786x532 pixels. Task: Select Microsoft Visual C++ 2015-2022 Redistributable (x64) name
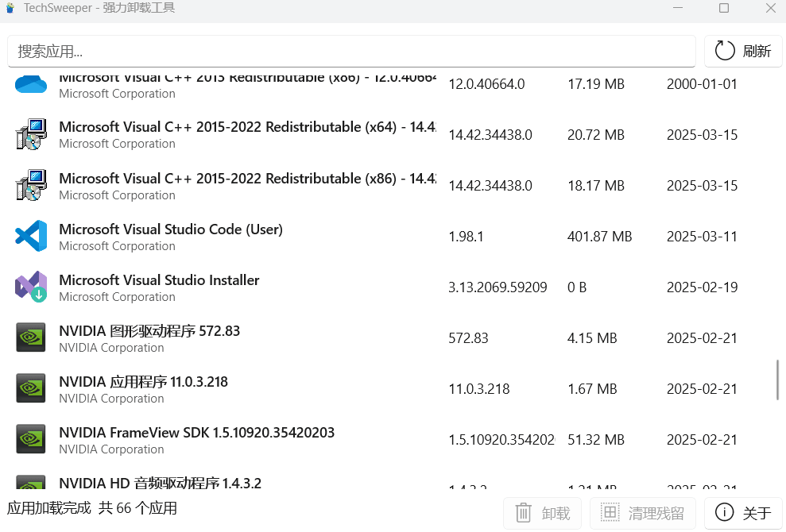click(248, 127)
